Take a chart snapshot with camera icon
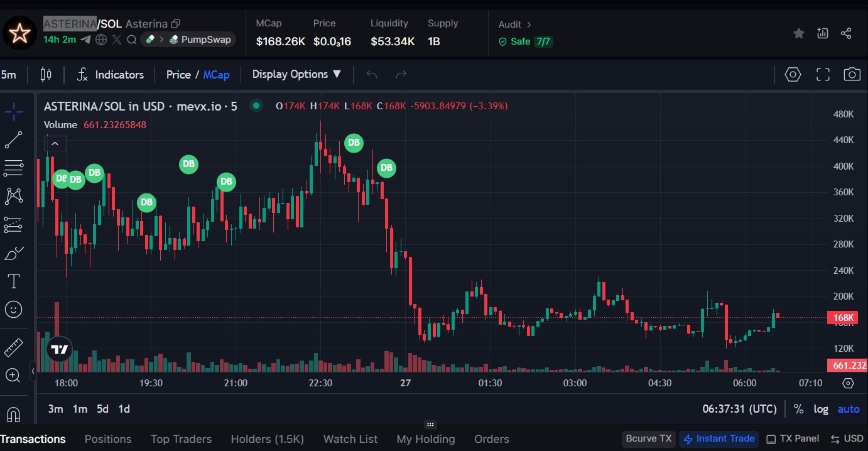 852,75
